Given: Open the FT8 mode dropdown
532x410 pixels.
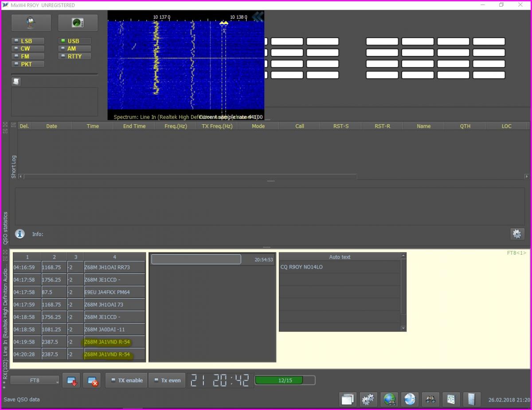Looking at the screenshot, I should coord(35,381).
